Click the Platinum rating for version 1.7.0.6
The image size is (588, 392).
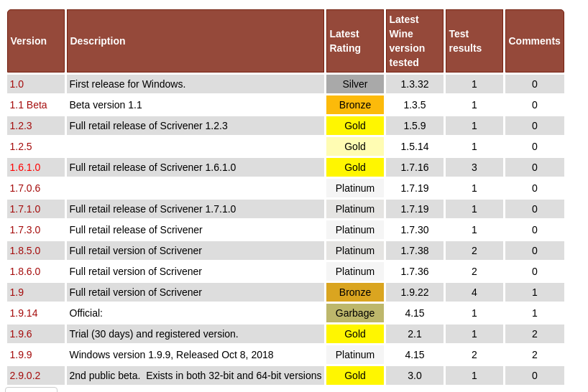355,188
